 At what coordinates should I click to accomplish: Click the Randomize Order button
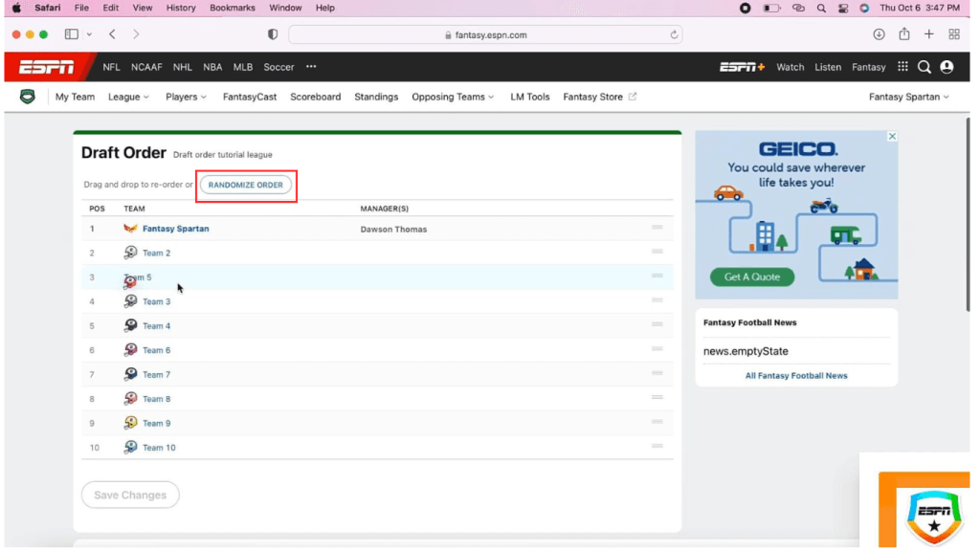(x=246, y=185)
